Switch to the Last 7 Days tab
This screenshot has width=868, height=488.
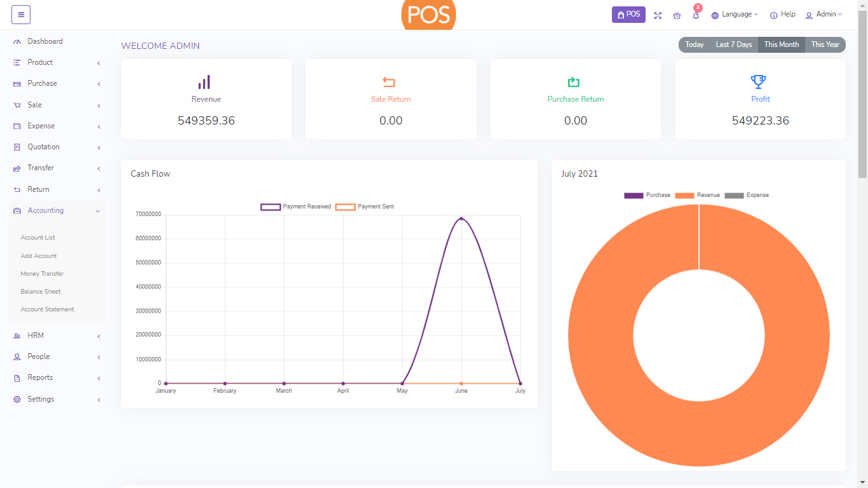click(733, 44)
